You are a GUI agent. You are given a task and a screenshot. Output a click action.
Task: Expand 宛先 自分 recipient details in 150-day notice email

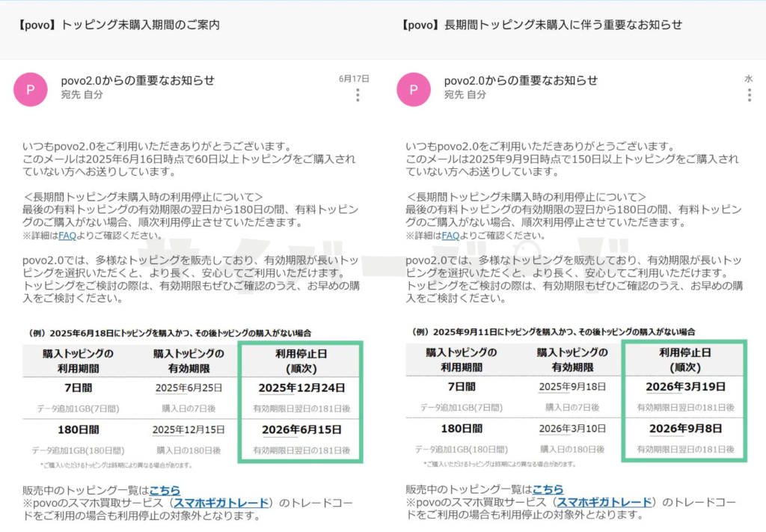[465, 95]
